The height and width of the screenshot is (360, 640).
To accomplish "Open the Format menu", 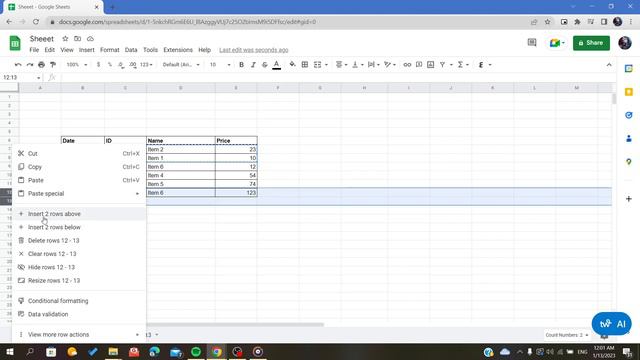I will pyautogui.click(x=109, y=50).
